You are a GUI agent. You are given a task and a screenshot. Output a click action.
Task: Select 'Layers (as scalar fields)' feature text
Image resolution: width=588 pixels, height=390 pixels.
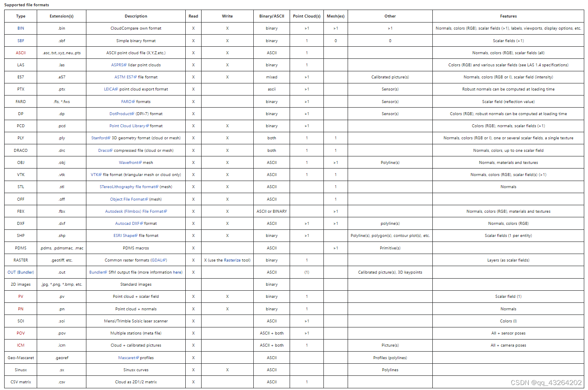click(x=508, y=260)
